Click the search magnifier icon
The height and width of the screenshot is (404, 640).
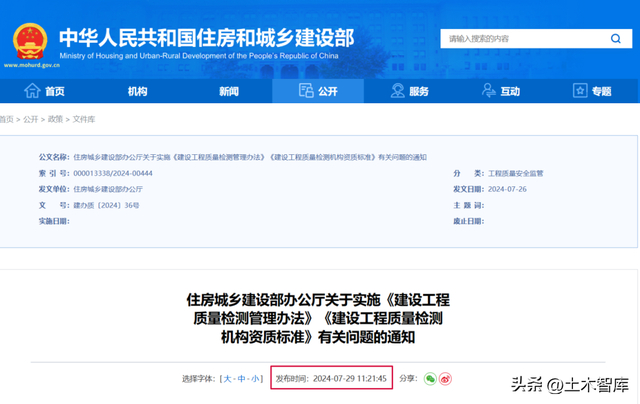616,39
